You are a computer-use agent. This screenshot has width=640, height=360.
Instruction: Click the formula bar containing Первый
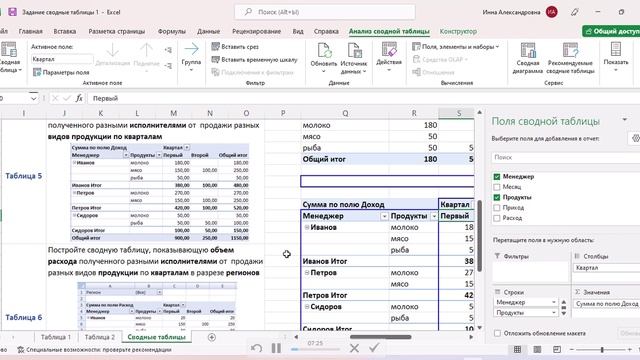(363, 98)
